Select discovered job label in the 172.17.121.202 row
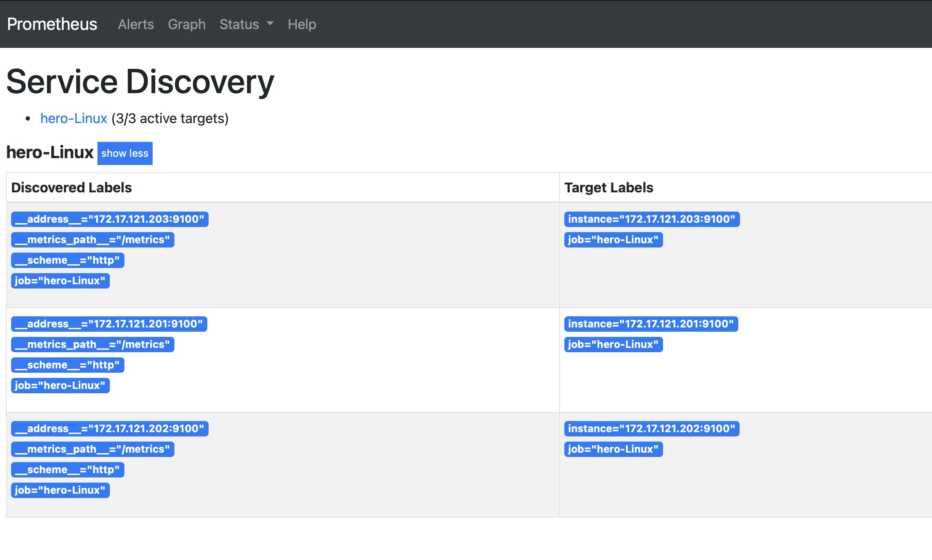The image size is (932, 560). [60, 490]
